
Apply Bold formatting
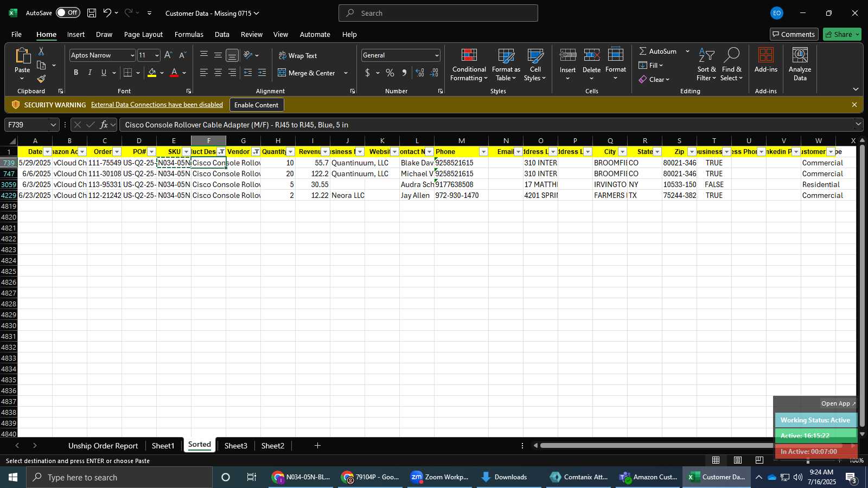click(x=76, y=73)
